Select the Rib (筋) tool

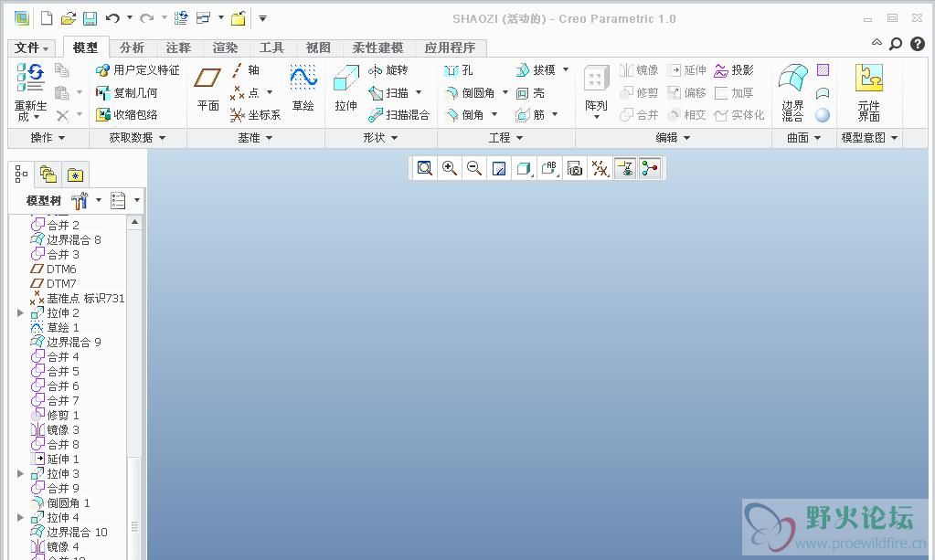[530, 114]
